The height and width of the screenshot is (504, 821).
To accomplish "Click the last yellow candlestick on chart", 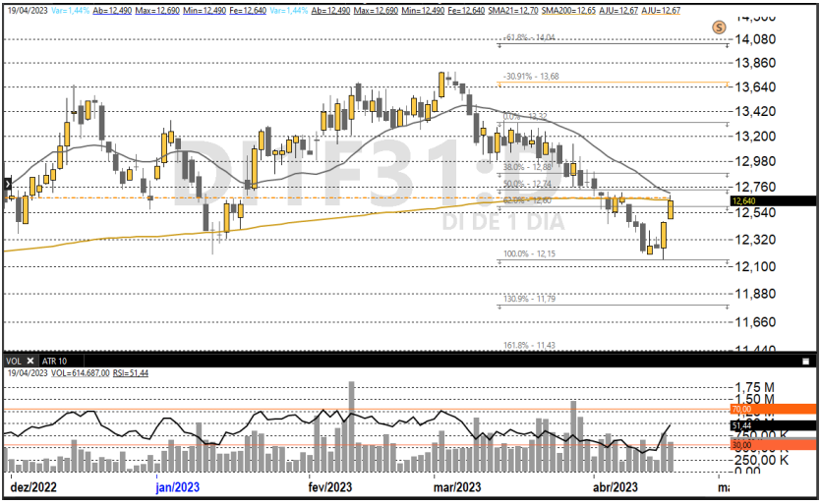I will tap(672, 208).
